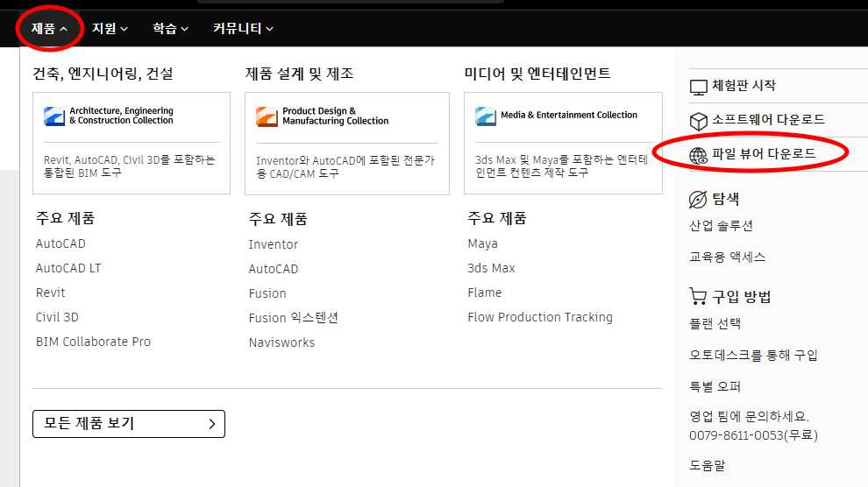Click the box icon beside 소프트웨어 다운로드
Viewport: 868px width, 487px height.
698,120
